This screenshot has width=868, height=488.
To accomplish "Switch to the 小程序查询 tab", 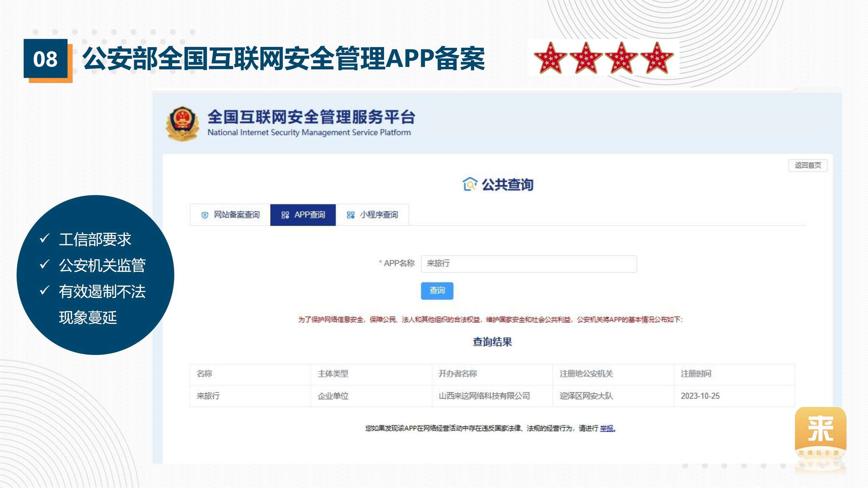I will tap(372, 214).
